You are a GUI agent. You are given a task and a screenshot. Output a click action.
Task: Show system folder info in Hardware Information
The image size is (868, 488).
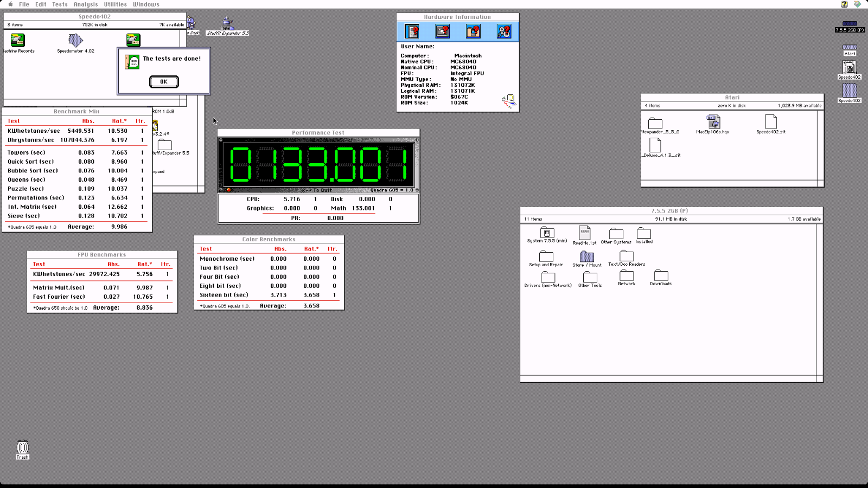(473, 31)
